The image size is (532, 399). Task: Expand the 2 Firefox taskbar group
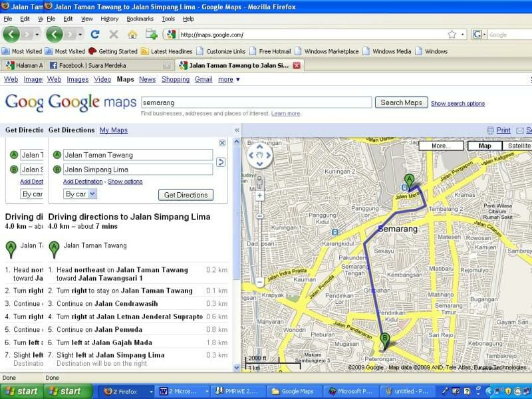pos(152,391)
